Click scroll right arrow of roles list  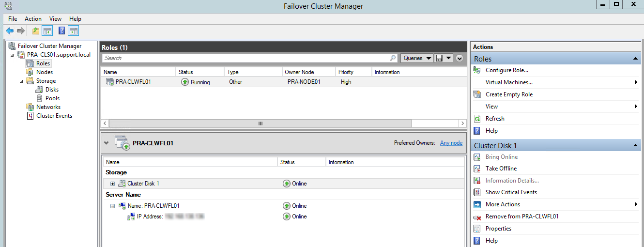coord(463,123)
